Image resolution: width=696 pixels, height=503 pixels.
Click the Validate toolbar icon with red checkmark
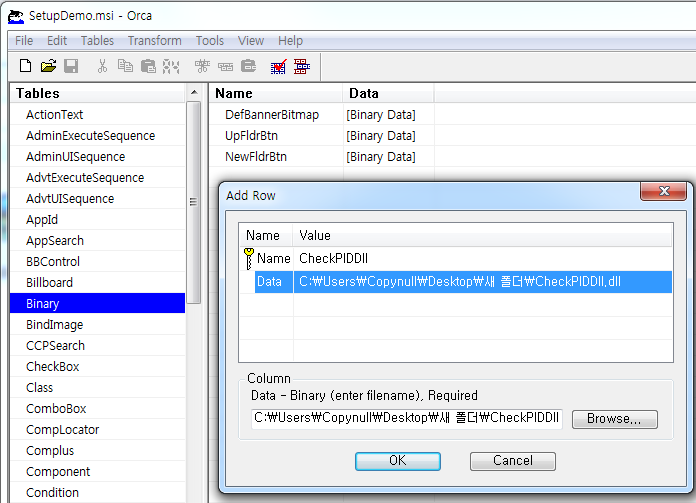(279, 67)
